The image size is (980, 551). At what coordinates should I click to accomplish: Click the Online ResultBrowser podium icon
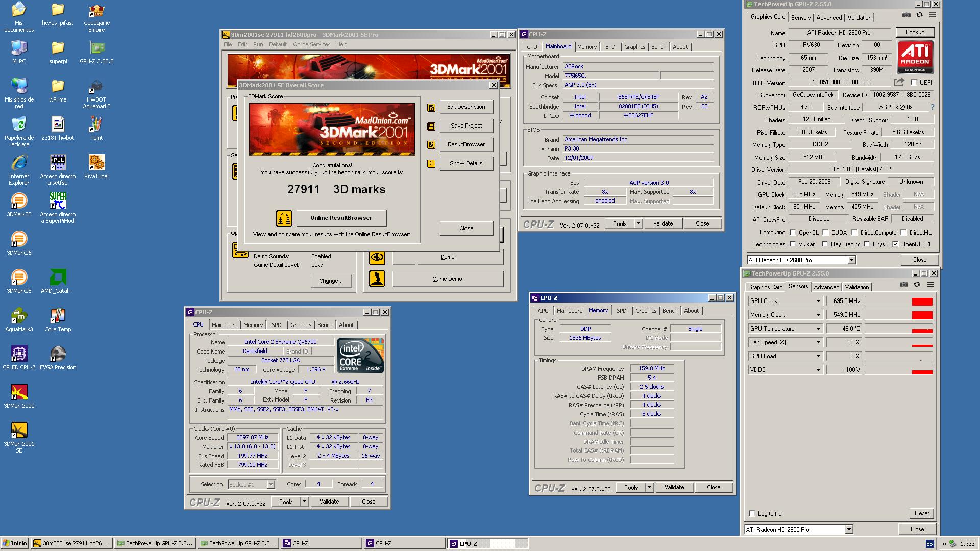point(284,218)
